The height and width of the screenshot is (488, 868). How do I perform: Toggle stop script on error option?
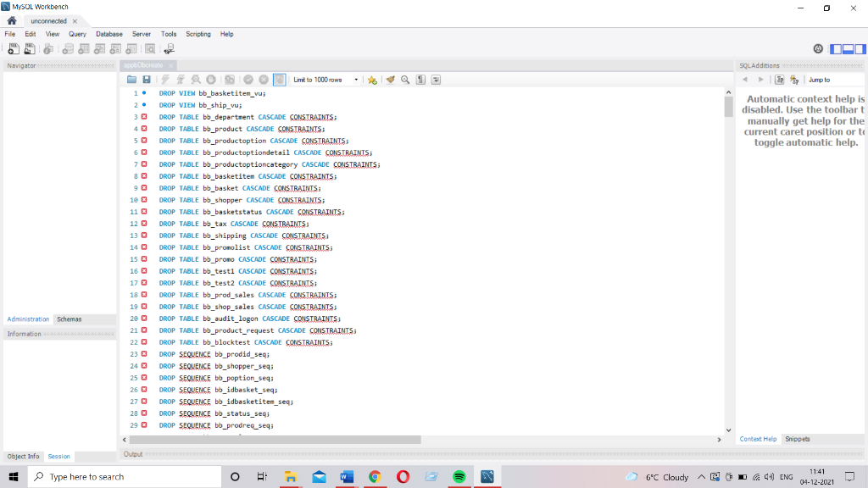tap(229, 79)
